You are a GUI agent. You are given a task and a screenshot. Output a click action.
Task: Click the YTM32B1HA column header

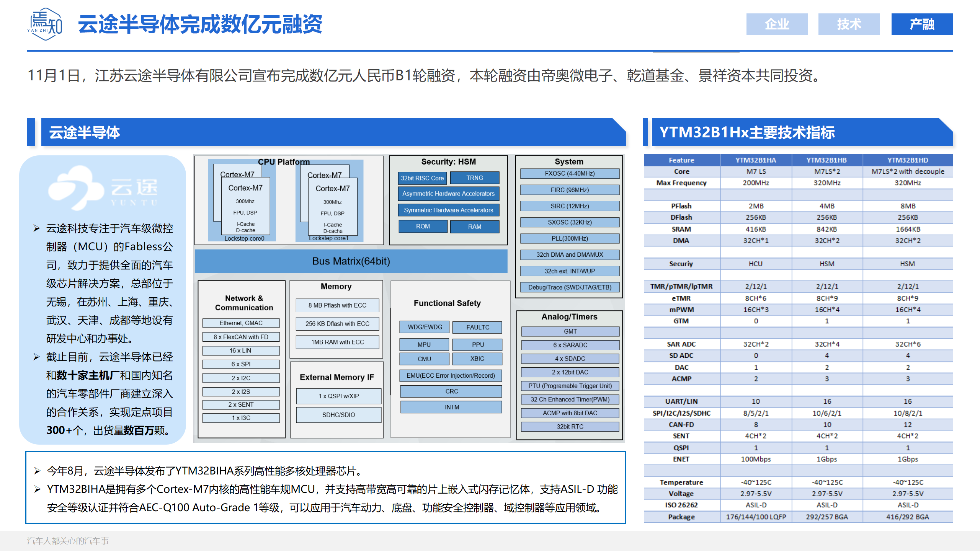[x=756, y=160]
